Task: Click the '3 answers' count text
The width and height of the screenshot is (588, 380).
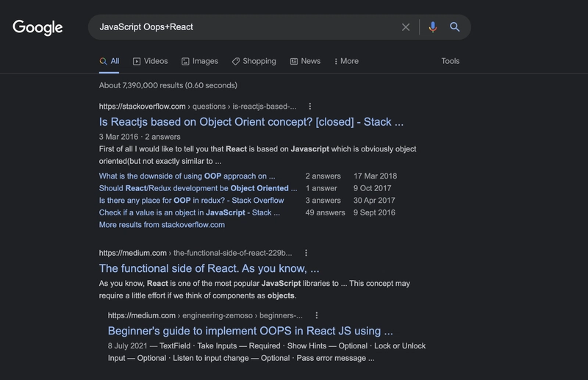Action: tap(323, 201)
